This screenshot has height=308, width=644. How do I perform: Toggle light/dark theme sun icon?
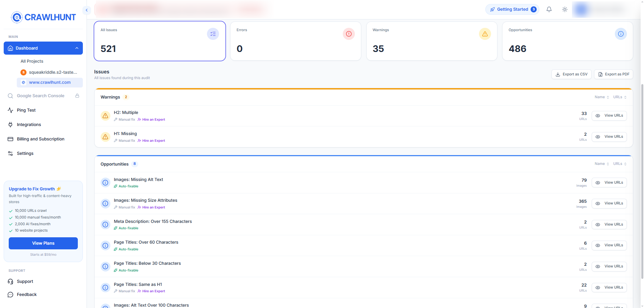pos(565,9)
